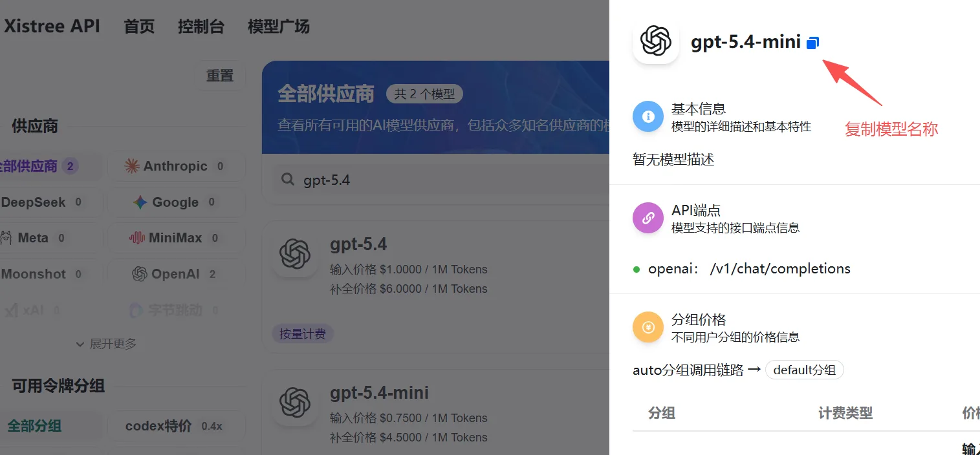This screenshot has height=455, width=980.
Task: Click the 输入价格 $0.7500 / 1M Tokens text
Action: coord(409,418)
